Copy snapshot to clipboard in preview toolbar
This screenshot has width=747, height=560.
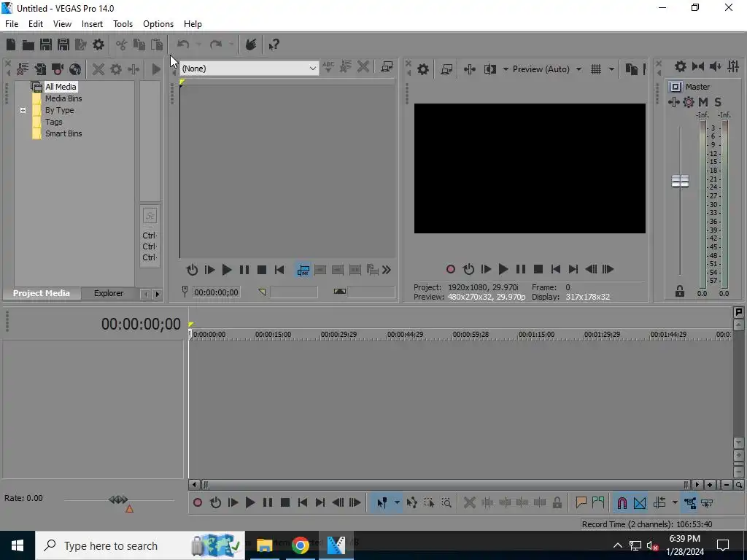click(631, 69)
